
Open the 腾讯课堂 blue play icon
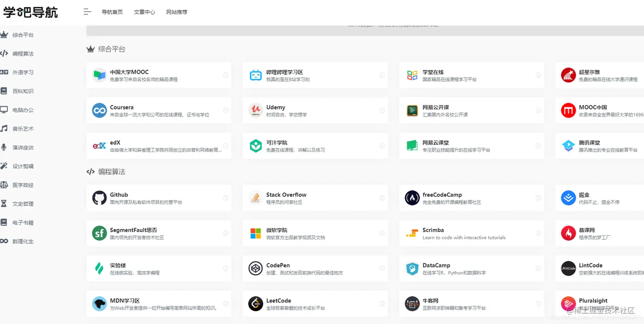(x=568, y=146)
